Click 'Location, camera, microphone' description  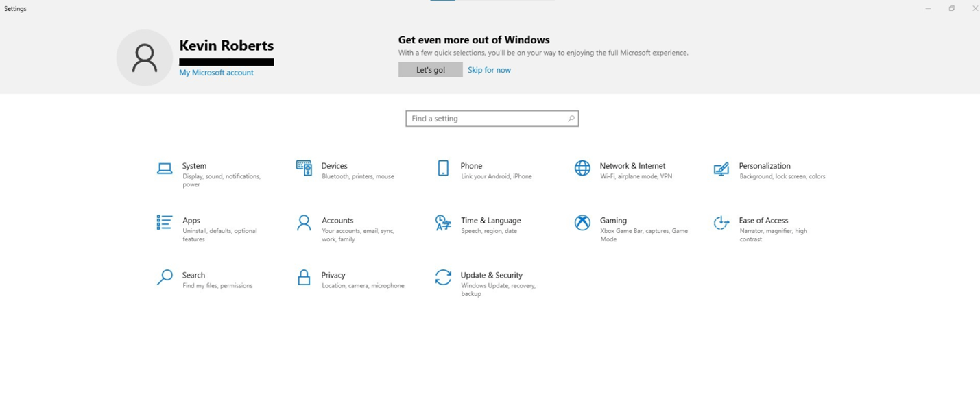click(363, 286)
